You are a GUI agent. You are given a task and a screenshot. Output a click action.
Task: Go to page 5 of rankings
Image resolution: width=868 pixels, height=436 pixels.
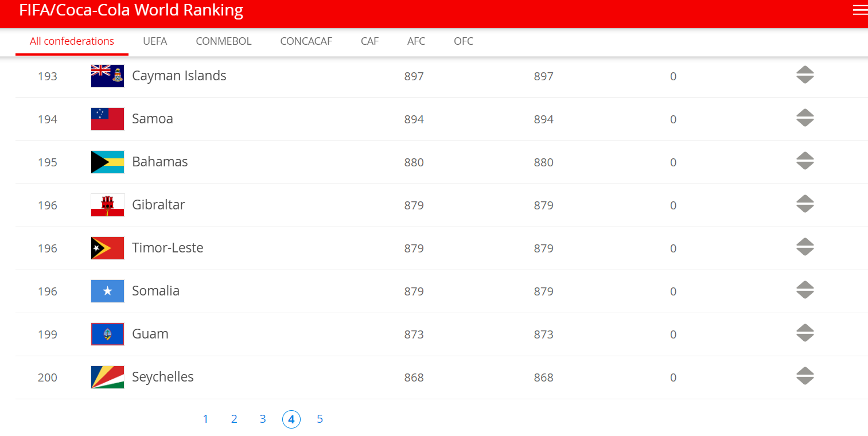point(320,419)
